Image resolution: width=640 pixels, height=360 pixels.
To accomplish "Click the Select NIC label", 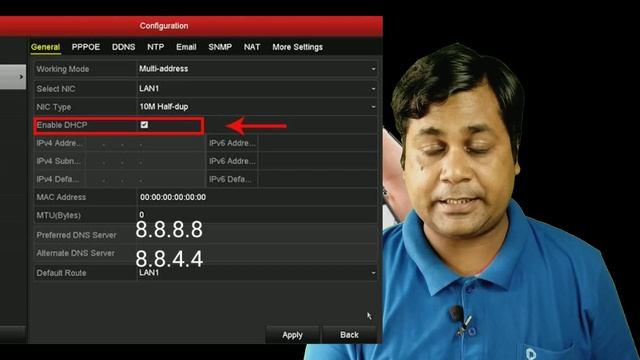I will pyautogui.click(x=56, y=89).
